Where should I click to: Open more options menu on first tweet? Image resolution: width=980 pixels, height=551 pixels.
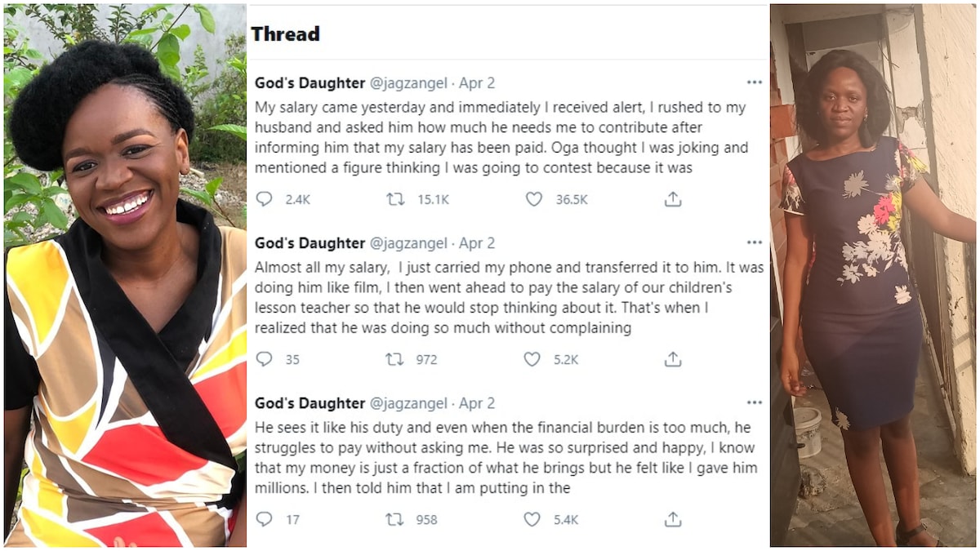(x=754, y=82)
